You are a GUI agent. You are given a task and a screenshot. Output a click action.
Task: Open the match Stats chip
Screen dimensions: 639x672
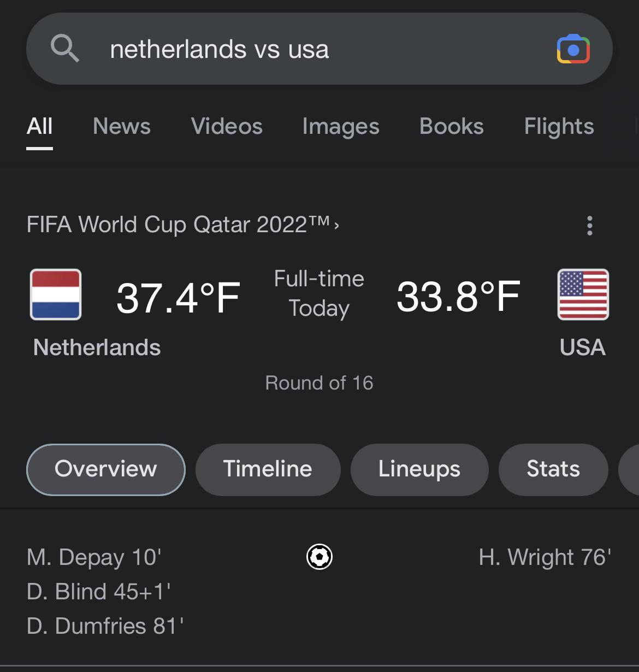pos(553,469)
